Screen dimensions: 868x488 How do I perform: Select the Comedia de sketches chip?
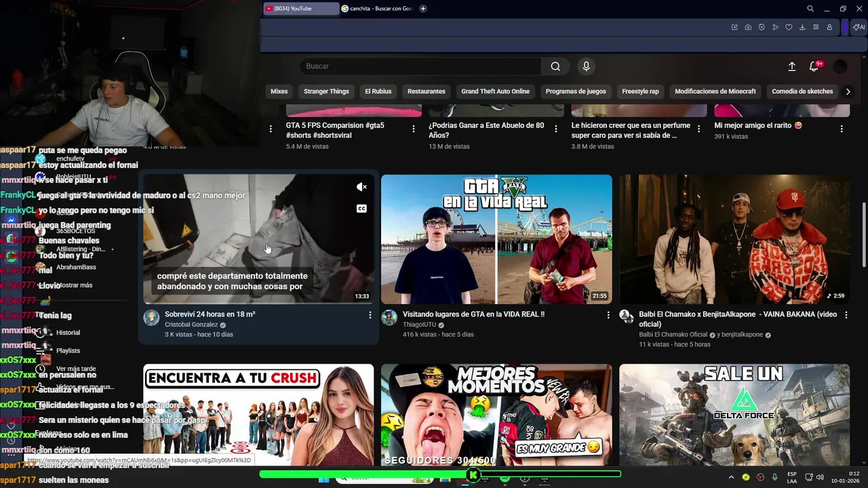click(x=802, y=91)
